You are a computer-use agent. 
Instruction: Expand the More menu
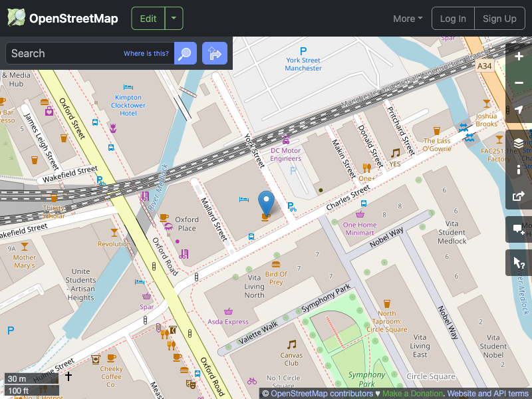pyautogui.click(x=407, y=18)
